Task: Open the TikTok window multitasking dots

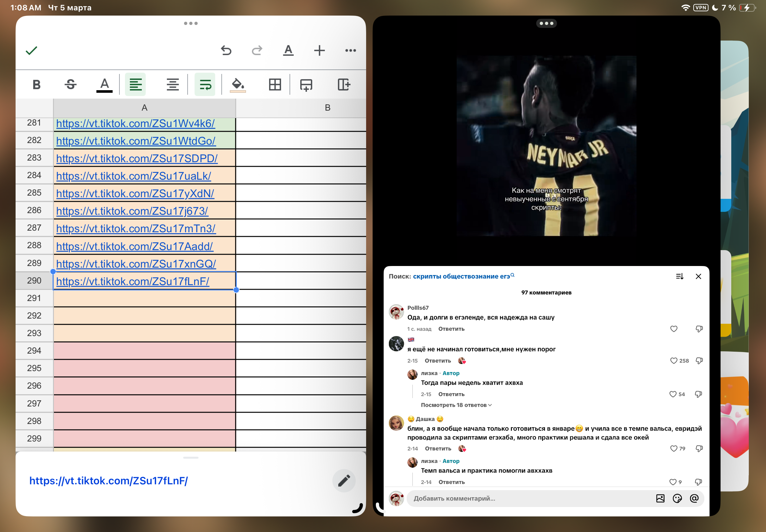Action: click(x=546, y=23)
